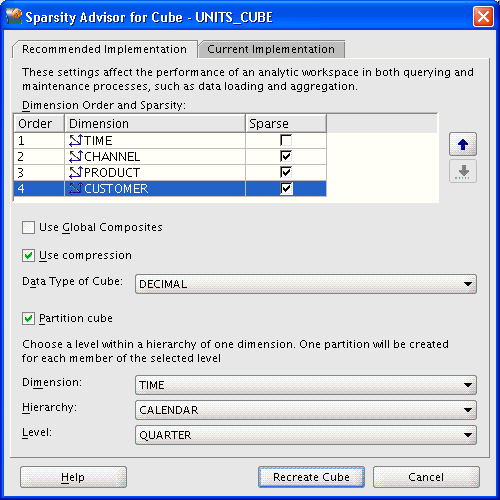Uncheck the Partition cube checkbox

point(28,318)
